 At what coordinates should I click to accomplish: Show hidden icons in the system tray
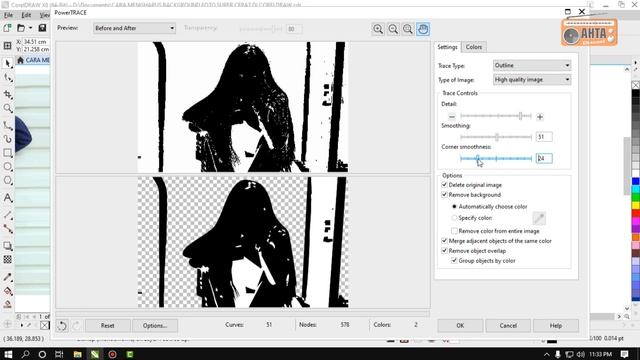(x=547, y=354)
